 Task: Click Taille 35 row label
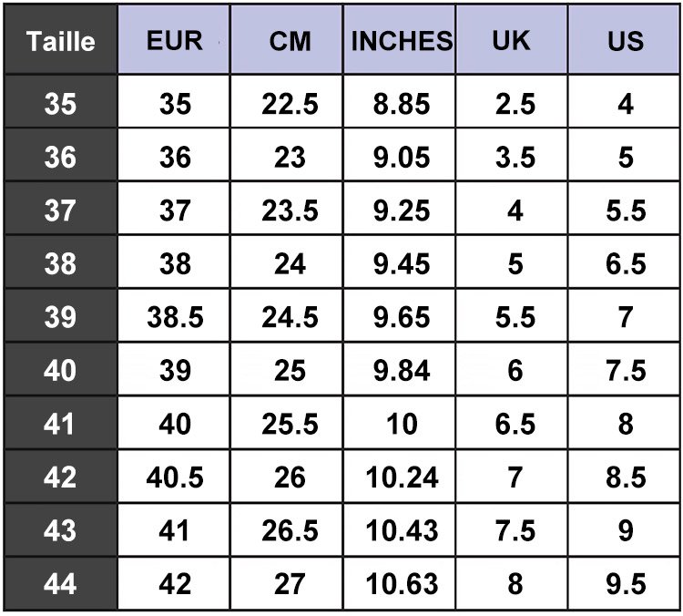tap(60, 105)
